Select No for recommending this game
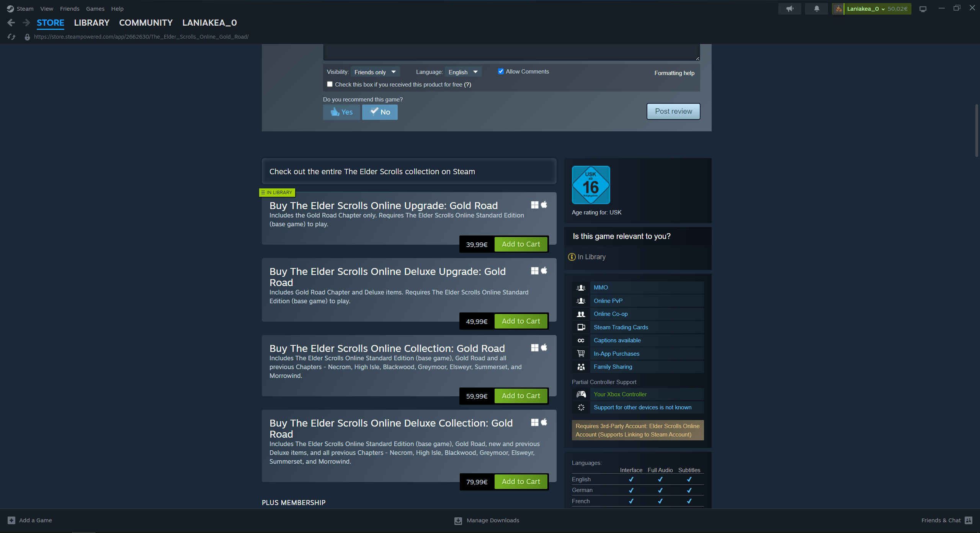Screen dimensions: 980x533 pyautogui.click(x=380, y=112)
